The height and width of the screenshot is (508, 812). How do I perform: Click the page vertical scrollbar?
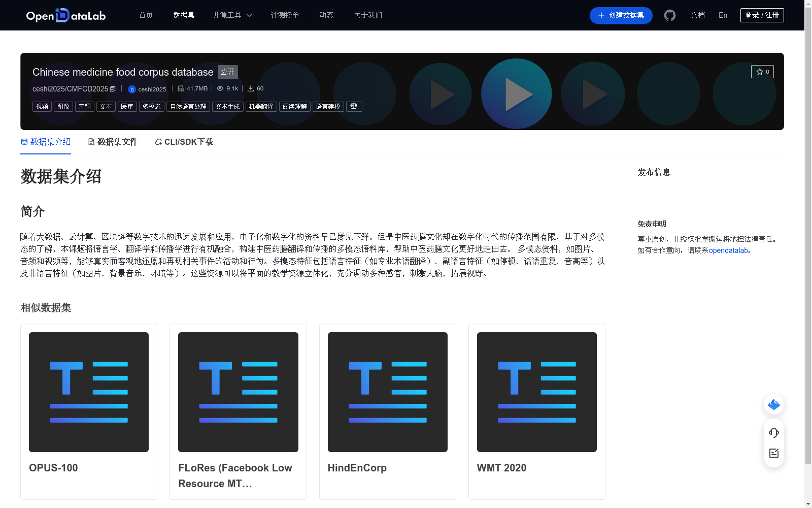pyautogui.click(x=808, y=236)
